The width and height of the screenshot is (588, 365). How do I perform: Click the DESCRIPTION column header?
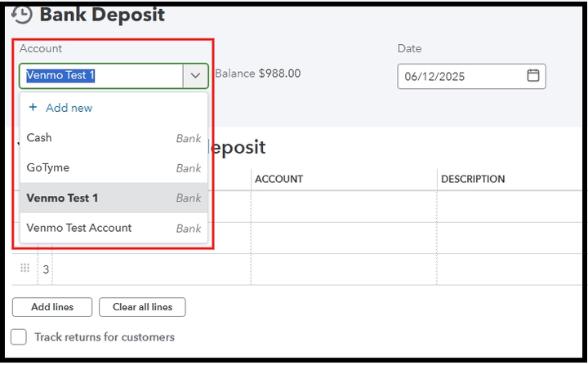[x=473, y=179]
